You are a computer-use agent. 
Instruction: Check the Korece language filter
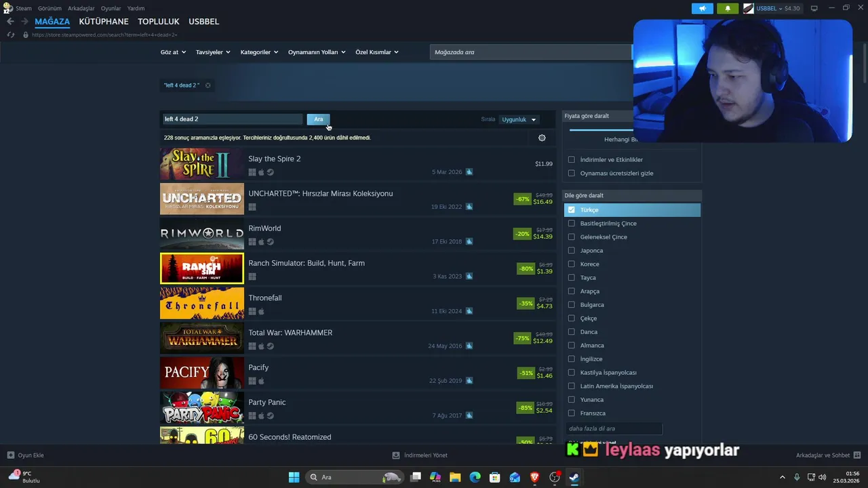[x=571, y=264]
